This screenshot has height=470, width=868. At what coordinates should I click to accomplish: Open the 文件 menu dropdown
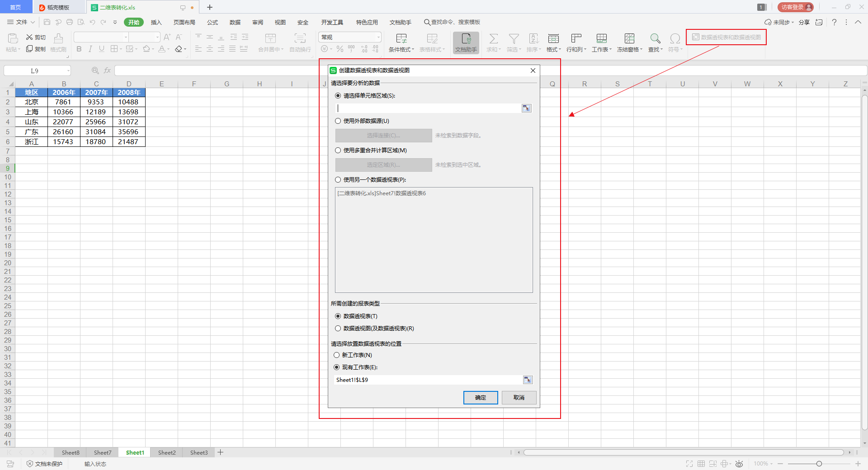pyautogui.click(x=21, y=22)
